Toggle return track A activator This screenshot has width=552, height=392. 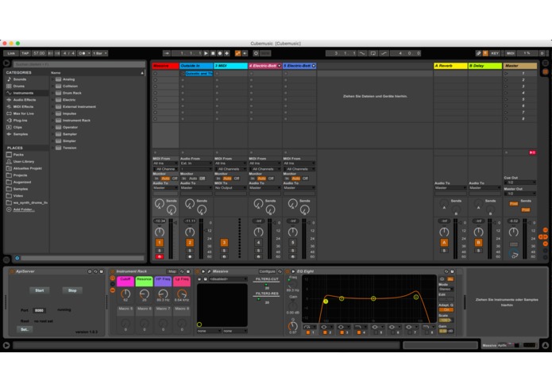[x=444, y=243]
